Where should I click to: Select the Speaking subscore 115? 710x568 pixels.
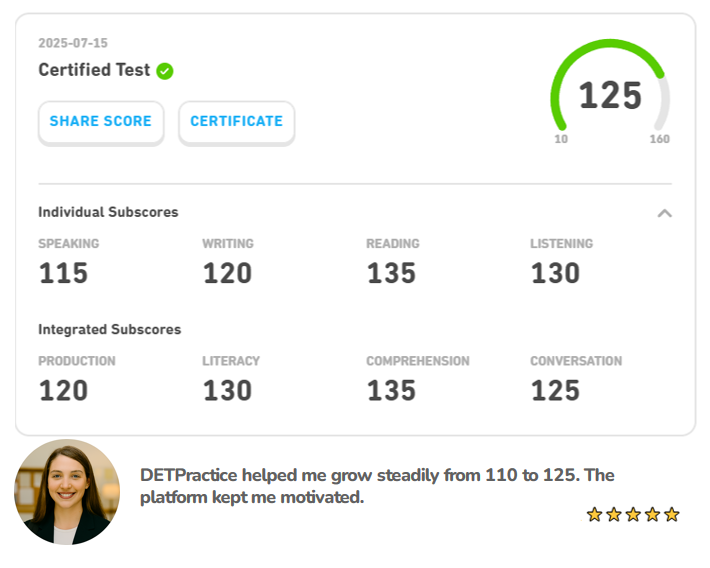[63, 273]
